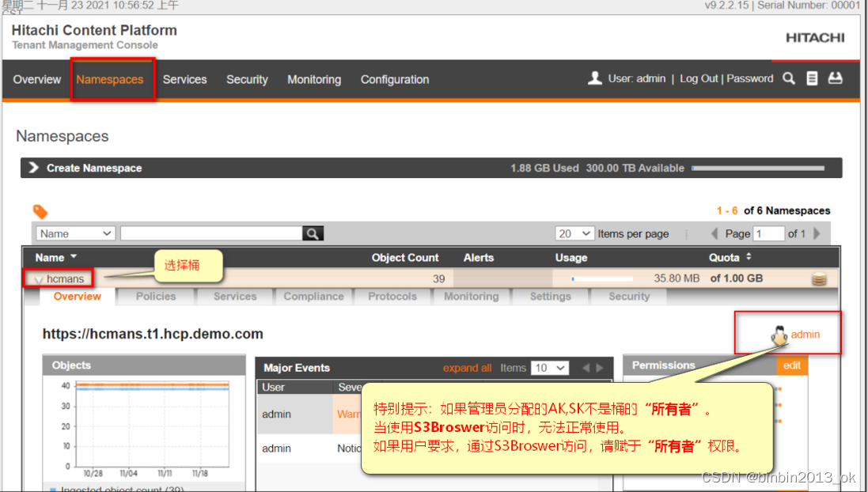Open the Configuration menu
The image size is (868, 492).
click(x=395, y=79)
